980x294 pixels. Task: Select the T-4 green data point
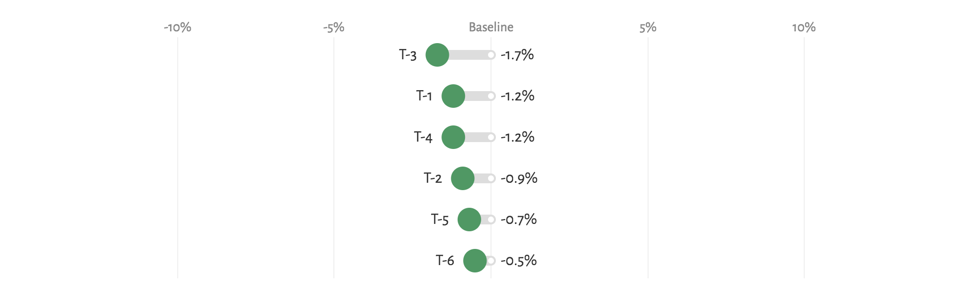click(453, 137)
